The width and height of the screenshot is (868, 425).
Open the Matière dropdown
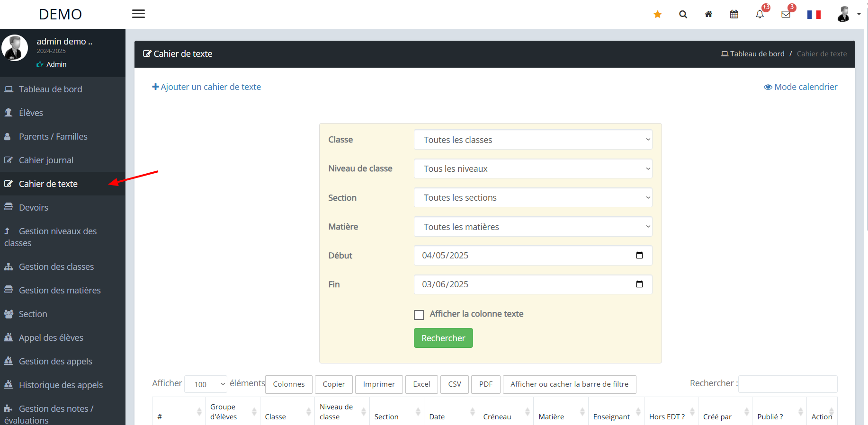click(x=533, y=227)
